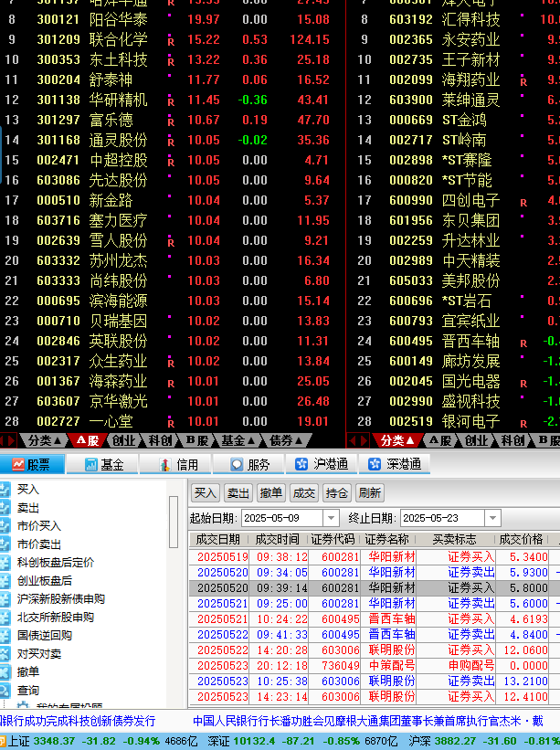Switch to the 基金 trading tab
The width and height of the screenshot is (560, 750).
coord(103,464)
